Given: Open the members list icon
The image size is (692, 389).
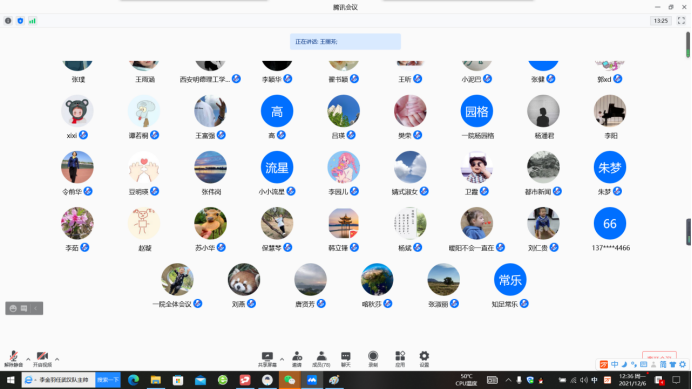Looking at the screenshot, I should point(321,359).
